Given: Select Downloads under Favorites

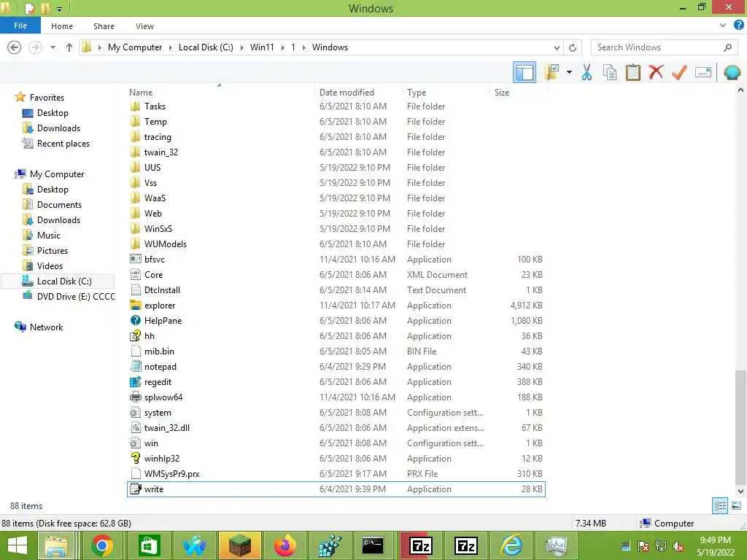Looking at the screenshot, I should coord(58,128).
